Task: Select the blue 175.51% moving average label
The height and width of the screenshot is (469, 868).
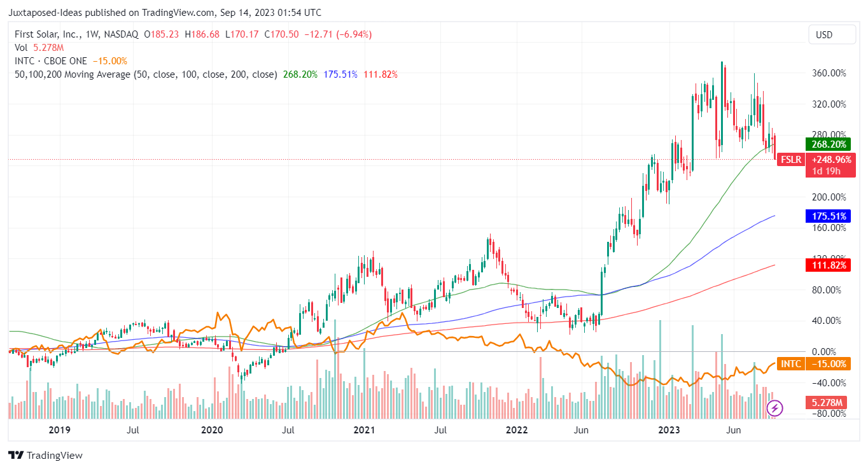Action: point(827,216)
